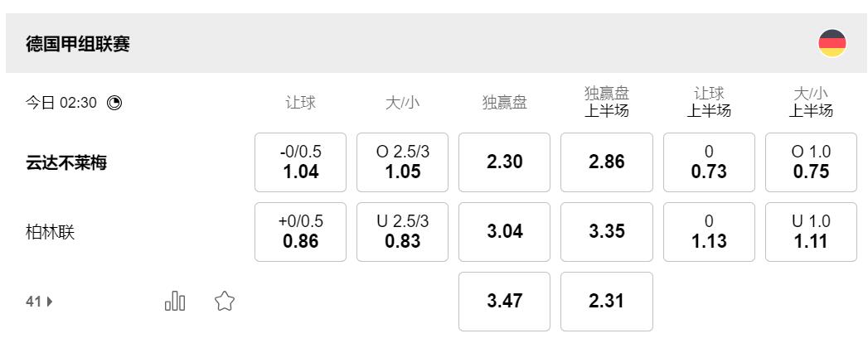Pick Over 2.5/3 odds 1.05
Screen dimensions: 868x348
pyautogui.click(x=402, y=162)
